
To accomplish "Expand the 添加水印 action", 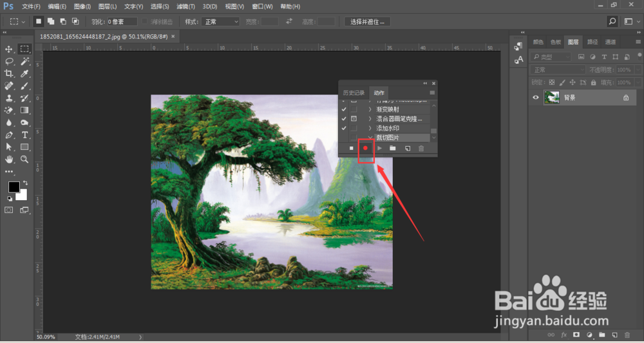I will [370, 128].
